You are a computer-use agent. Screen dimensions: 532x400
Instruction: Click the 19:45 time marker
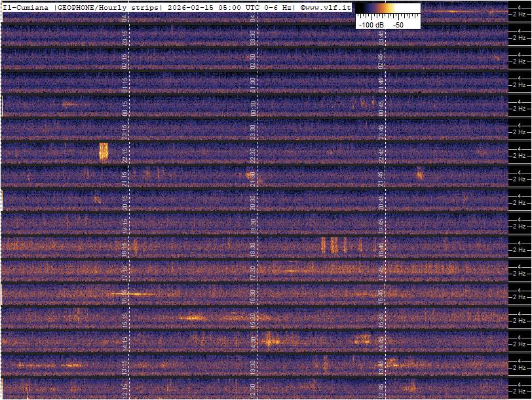tap(381, 224)
